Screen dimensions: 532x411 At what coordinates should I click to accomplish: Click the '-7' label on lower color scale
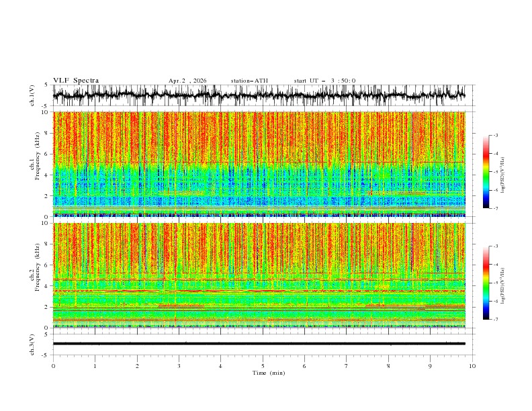[x=495, y=320]
